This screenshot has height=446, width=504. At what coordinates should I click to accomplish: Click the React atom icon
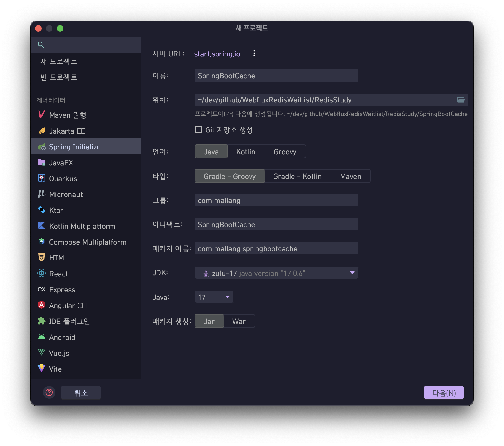[x=42, y=273]
